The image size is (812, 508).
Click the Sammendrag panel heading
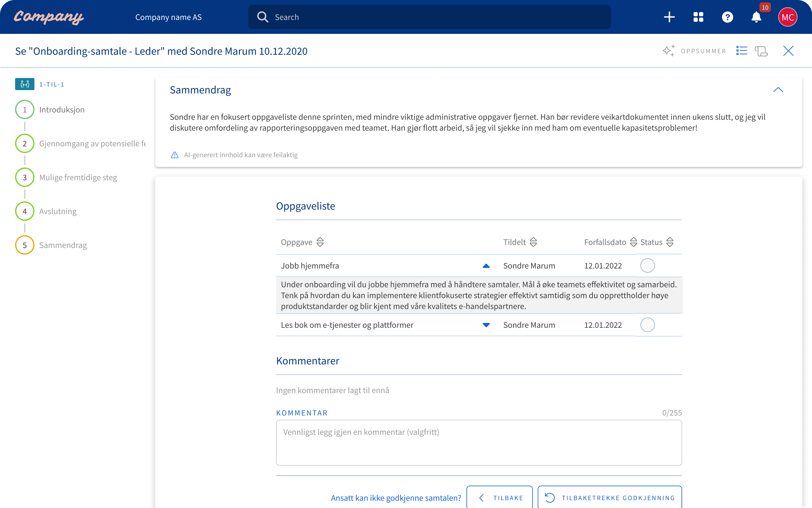click(200, 90)
